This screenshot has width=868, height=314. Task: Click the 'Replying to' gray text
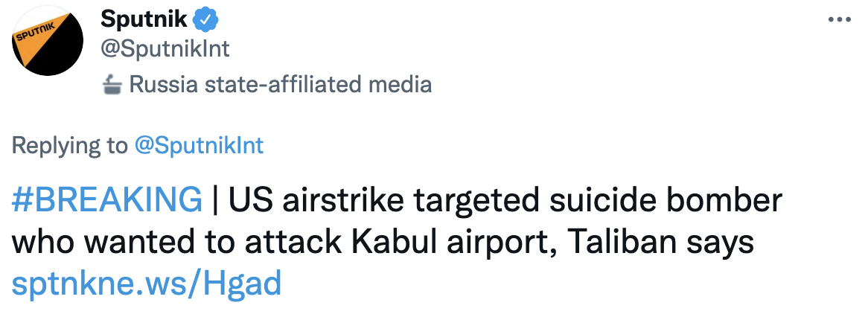tap(70, 145)
